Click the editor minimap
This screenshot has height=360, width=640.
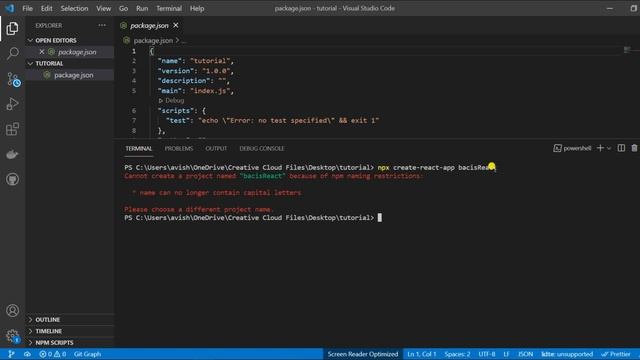(627, 50)
